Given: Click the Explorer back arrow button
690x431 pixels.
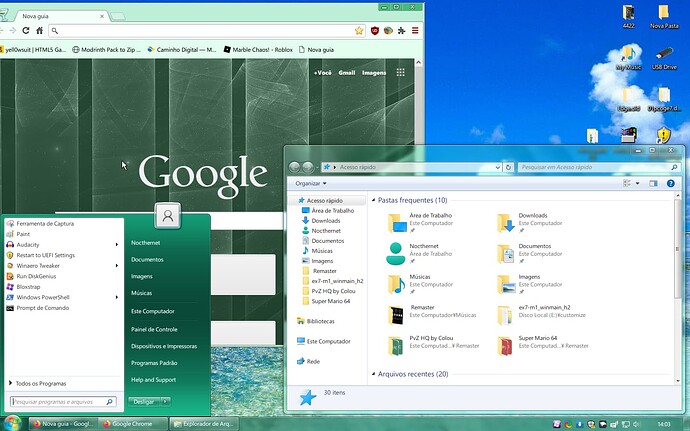Looking at the screenshot, I should 294,167.
